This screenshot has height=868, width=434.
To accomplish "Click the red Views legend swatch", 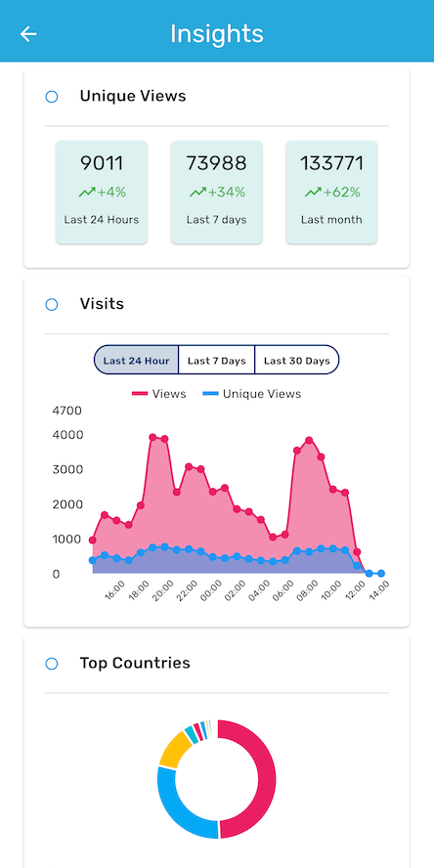I will tap(140, 394).
